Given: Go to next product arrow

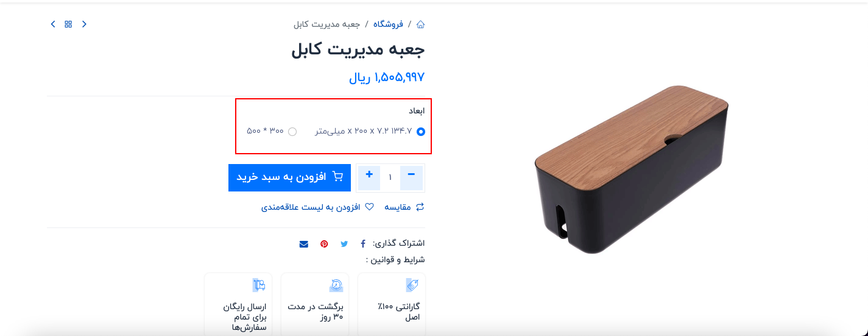Looking at the screenshot, I should point(53,24).
